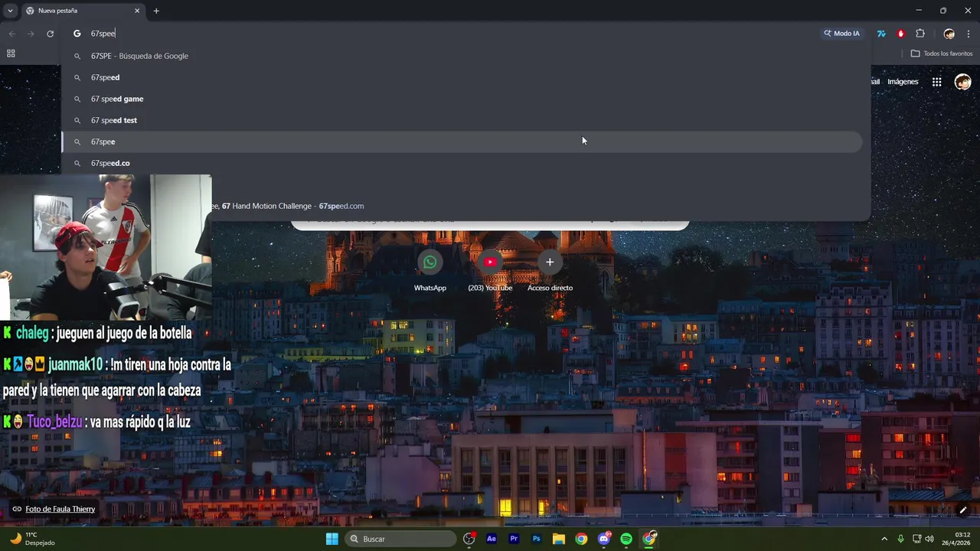The image size is (980, 551).
Task: Open the active Chrome profile window in taskbar
Action: click(649, 539)
